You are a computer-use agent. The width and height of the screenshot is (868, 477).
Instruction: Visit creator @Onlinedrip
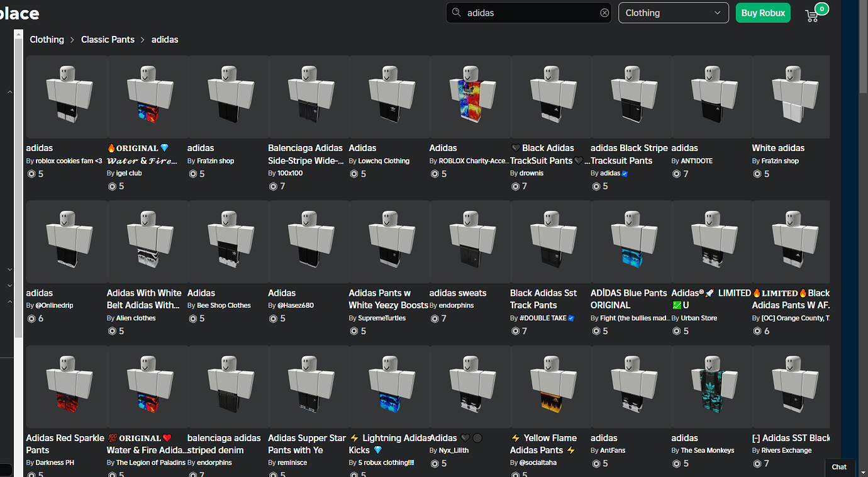55,306
